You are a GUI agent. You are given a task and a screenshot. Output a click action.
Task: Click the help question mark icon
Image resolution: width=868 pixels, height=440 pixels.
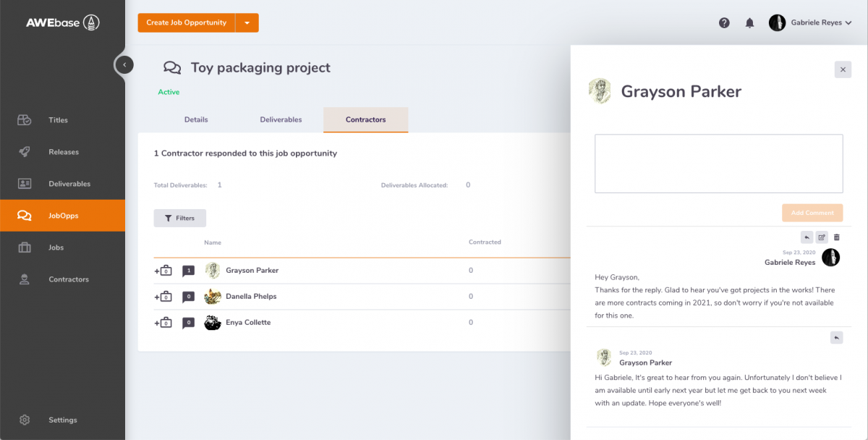coord(724,23)
